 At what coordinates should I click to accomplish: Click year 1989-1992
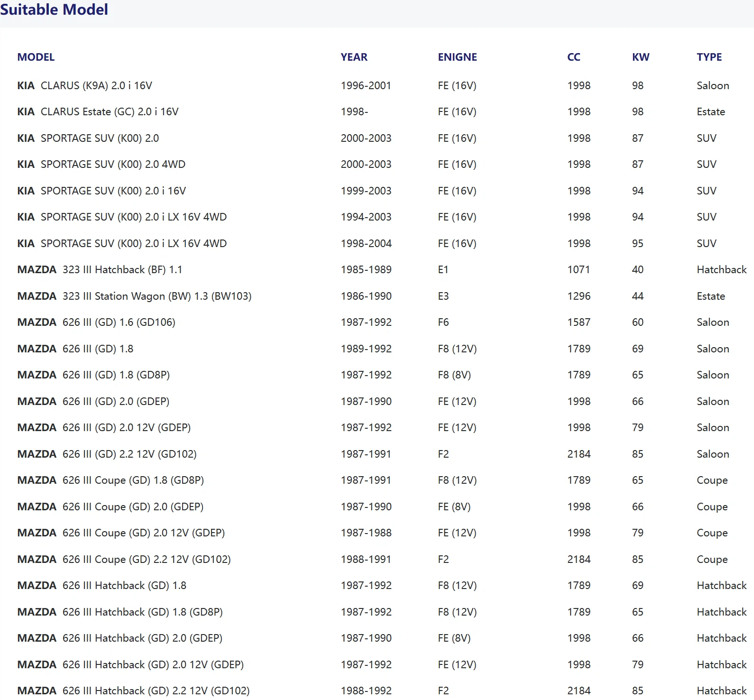point(366,349)
